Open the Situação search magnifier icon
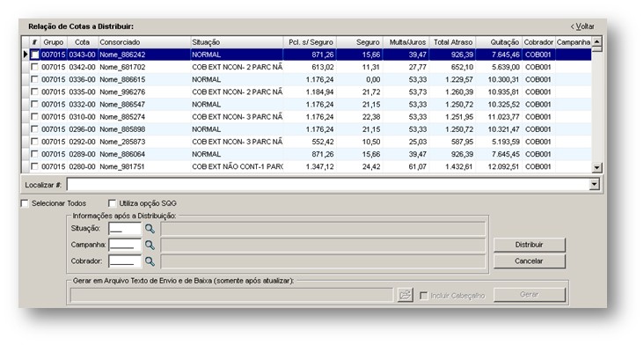Viewport: 644px width, 345px height. 150,229
